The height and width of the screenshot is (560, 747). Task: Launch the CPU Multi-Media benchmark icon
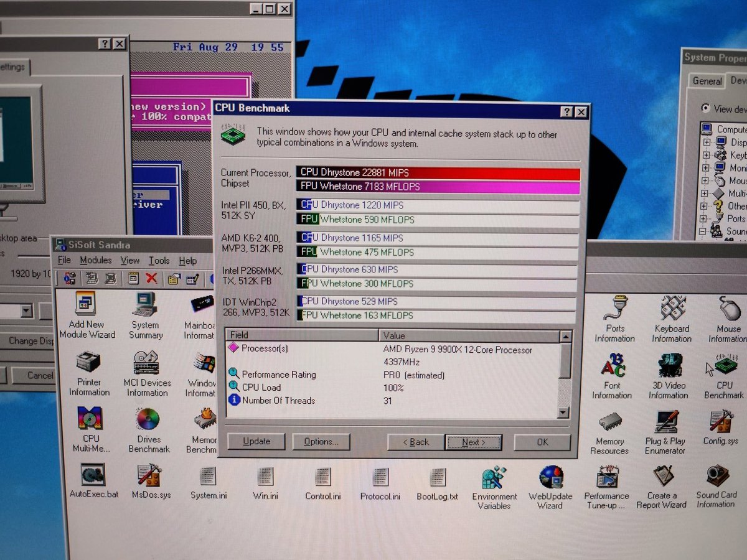pos(90,429)
